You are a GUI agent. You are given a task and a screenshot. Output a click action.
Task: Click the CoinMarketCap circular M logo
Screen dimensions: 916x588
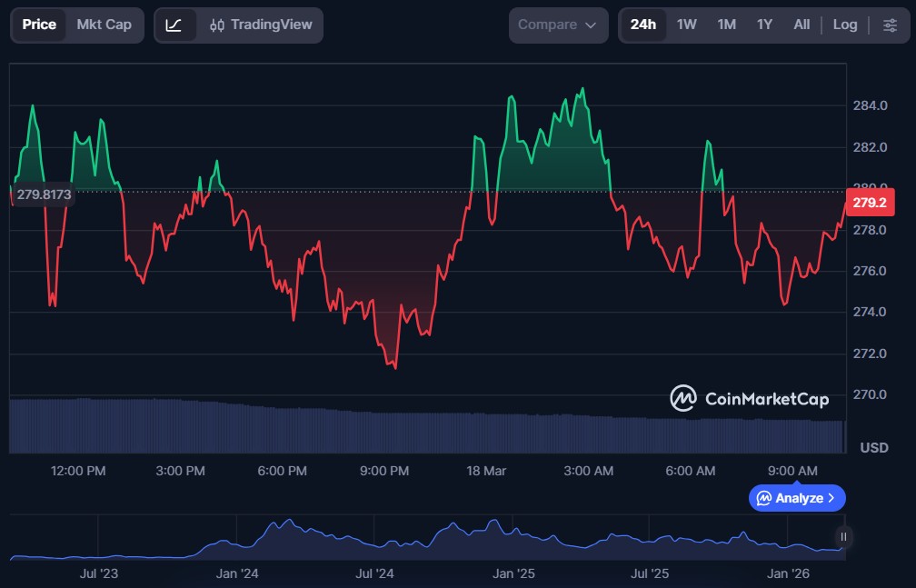tap(682, 398)
